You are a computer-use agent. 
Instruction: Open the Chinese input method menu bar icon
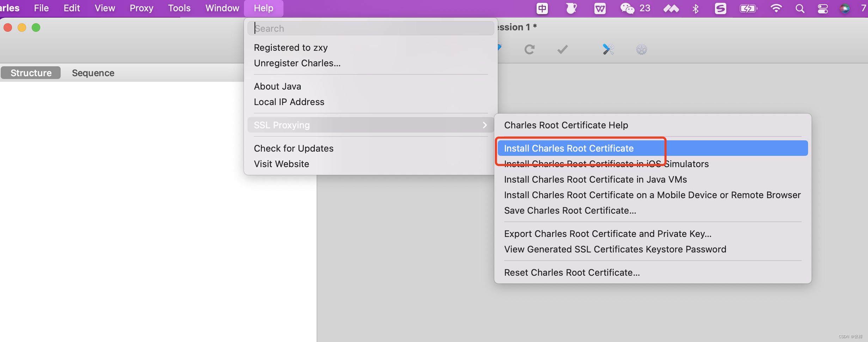tap(542, 8)
